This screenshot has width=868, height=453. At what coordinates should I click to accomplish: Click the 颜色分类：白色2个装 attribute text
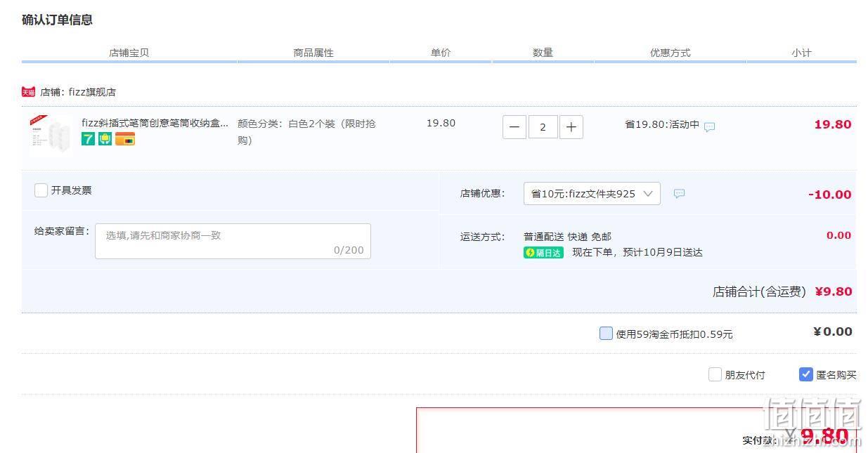[306, 132]
